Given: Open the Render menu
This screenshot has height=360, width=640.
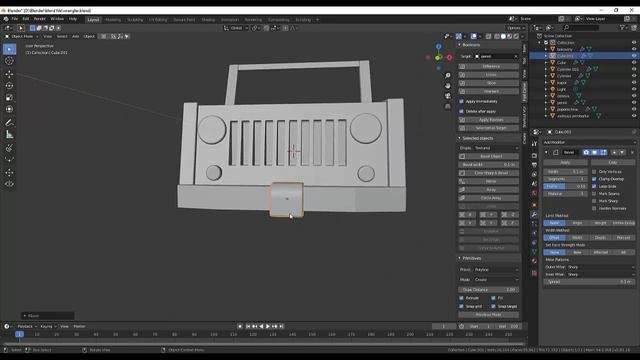Looking at the screenshot, I should [x=40, y=19].
